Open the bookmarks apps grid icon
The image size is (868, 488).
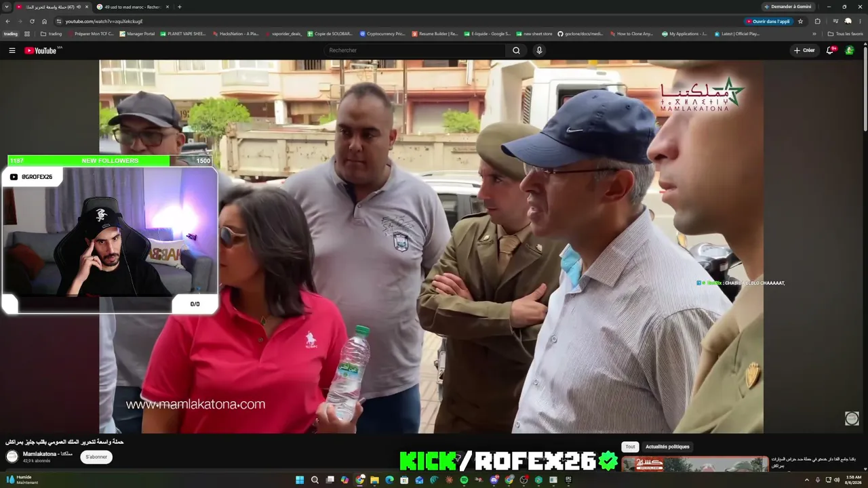click(27, 34)
